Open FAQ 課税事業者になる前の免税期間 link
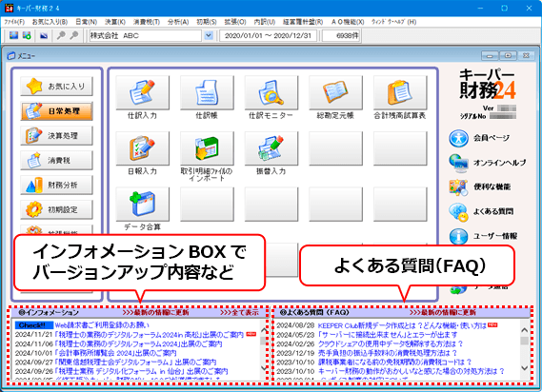 click(394, 362)
